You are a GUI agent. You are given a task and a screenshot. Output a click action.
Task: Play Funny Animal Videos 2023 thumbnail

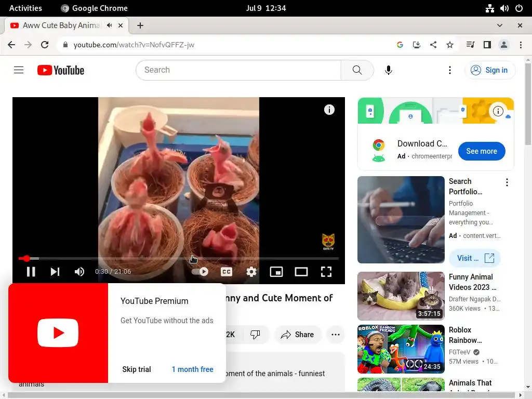coord(401,296)
